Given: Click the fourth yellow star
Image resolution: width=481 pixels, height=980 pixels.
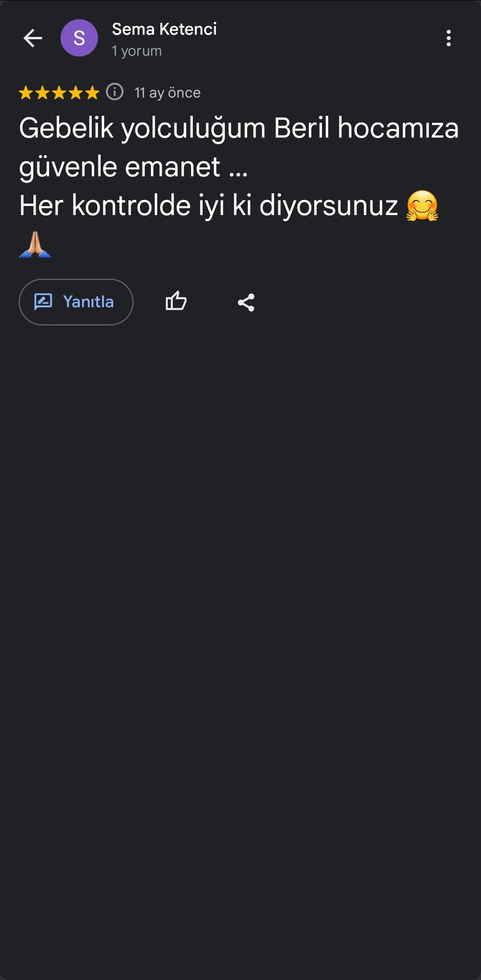Looking at the screenshot, I should click(75, 93).
